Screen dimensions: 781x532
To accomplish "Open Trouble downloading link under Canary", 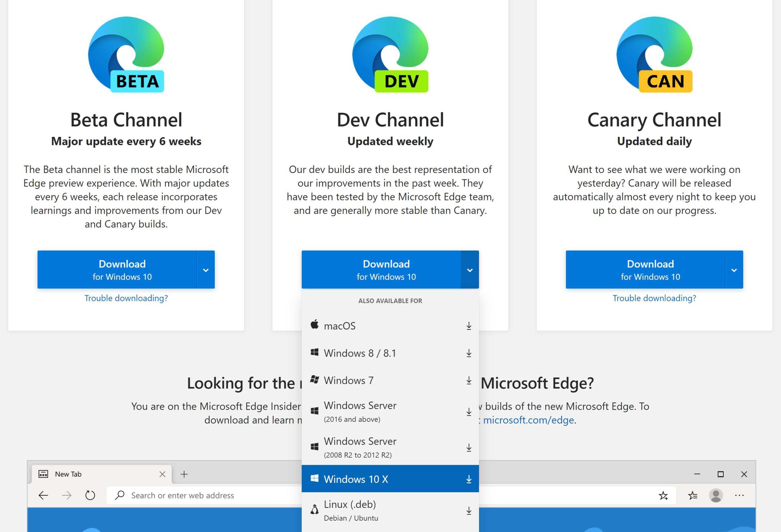I will (654, 298).
